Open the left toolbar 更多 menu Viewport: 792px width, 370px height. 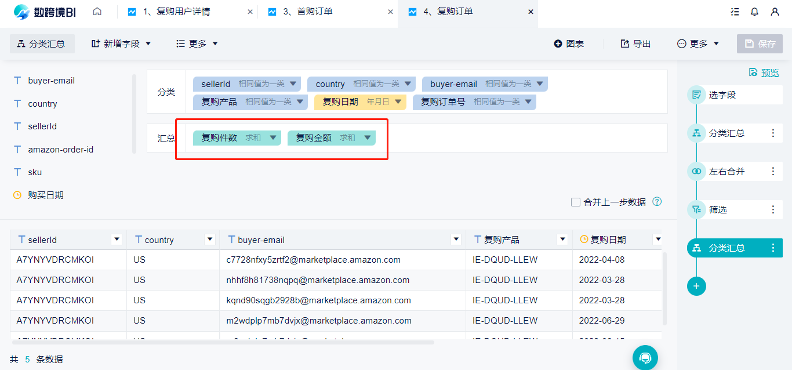pyautogui.click(x=197, y=44)
